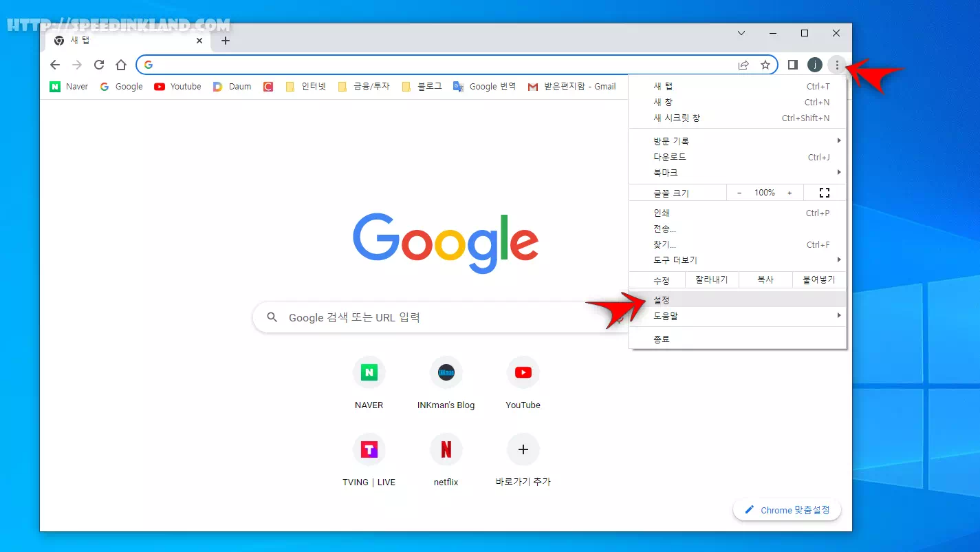Toggle fullscreen mode in the menu

(x=825, y=193)
